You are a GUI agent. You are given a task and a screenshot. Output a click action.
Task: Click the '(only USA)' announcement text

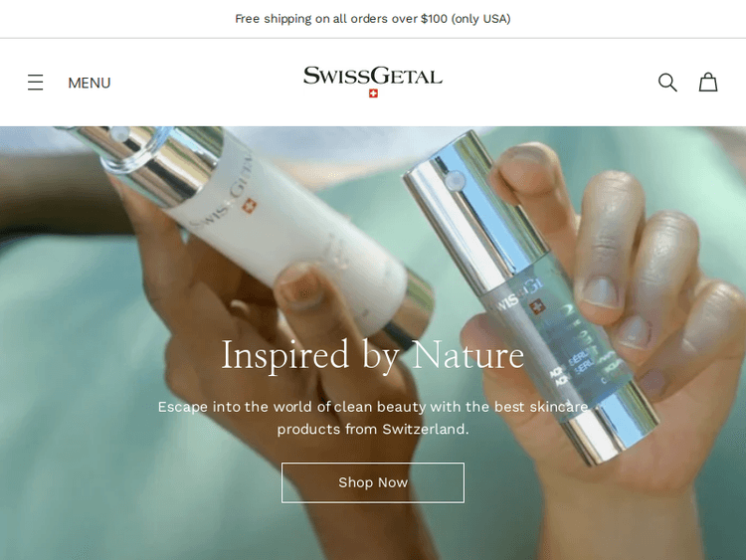pos(481,19)
